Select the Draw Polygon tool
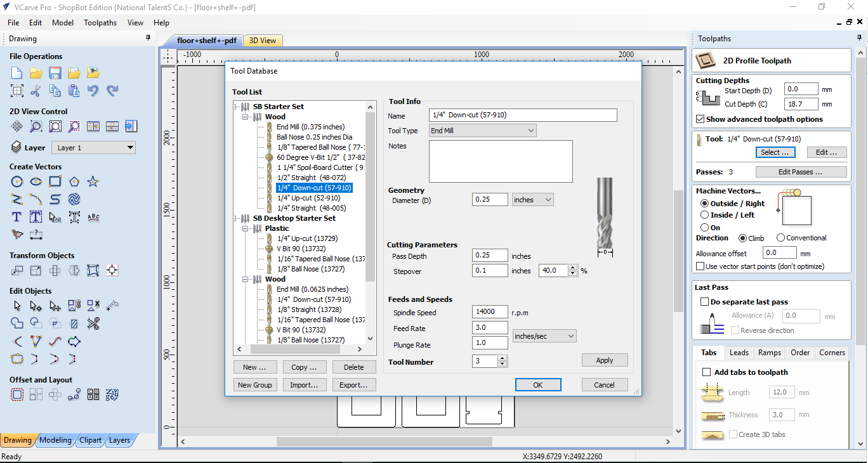The width and height of the screenshot is (868, 463). tap(74, 182)
